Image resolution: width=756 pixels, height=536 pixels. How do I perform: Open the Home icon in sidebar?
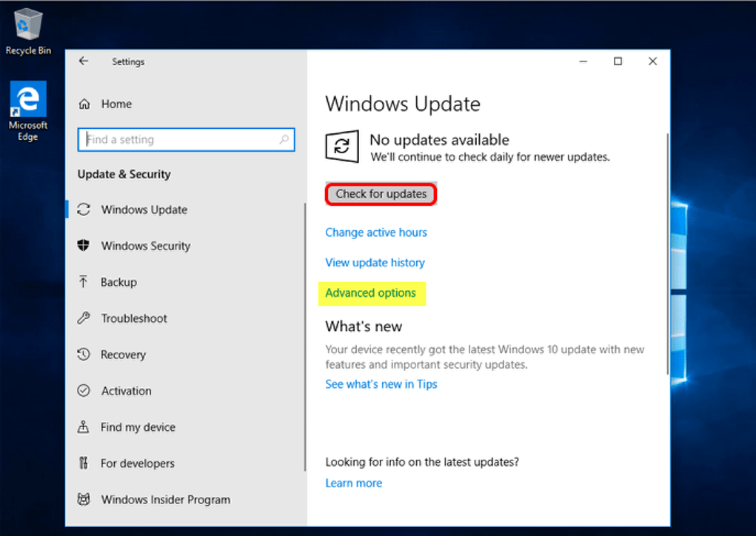(84, 104)
